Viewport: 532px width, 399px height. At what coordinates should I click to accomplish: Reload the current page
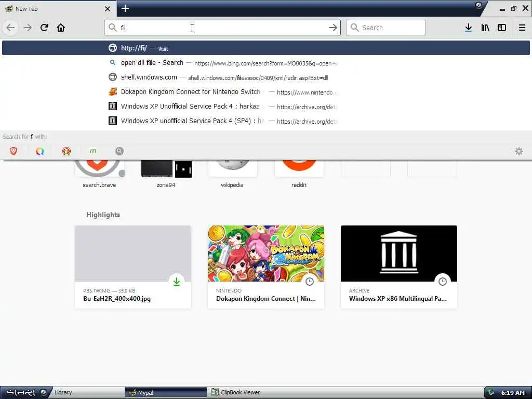[x=44, y=28]
